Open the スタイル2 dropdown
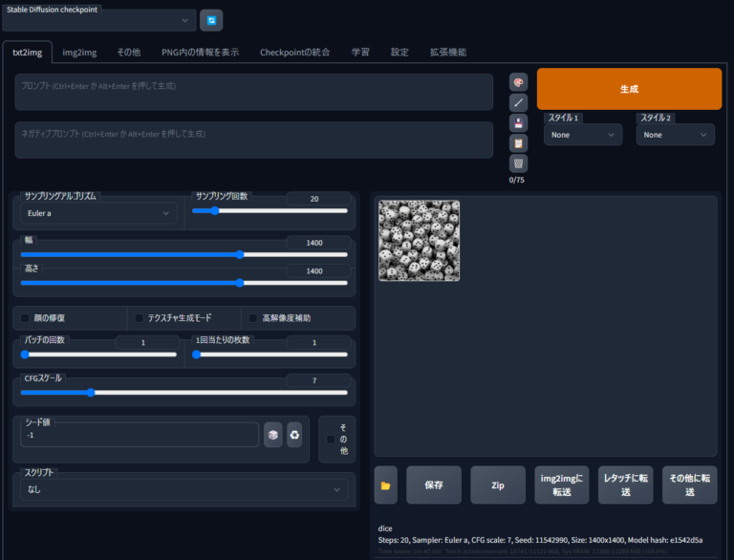This screenshot has height=560, width=734. click(x=675, y=135)
